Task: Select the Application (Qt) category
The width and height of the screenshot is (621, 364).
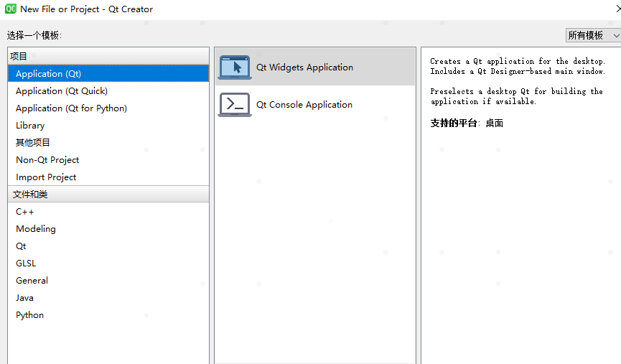Action: pyautogui.click(x=108, y=74)
